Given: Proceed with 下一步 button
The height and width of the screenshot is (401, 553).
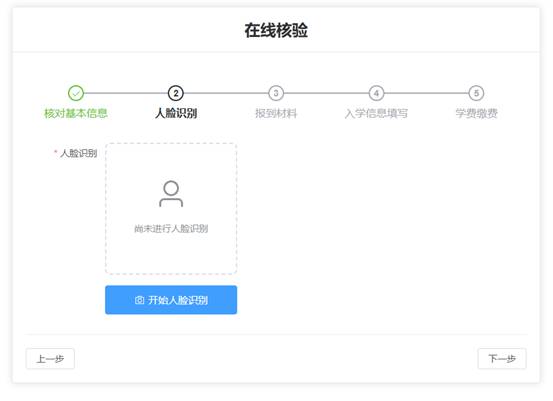Looking at the screenshot, I should (x=502, y=359).
